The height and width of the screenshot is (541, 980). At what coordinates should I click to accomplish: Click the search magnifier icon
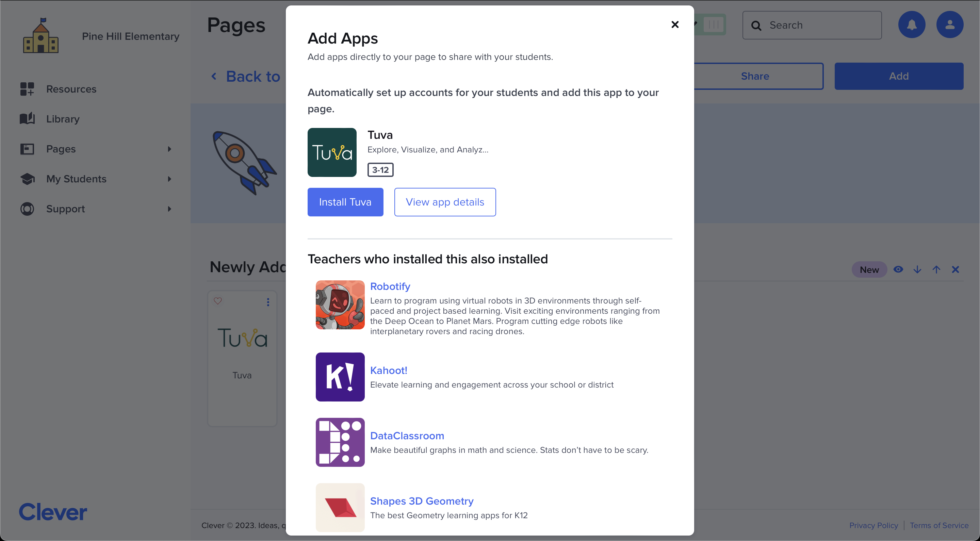pos(756,26)
